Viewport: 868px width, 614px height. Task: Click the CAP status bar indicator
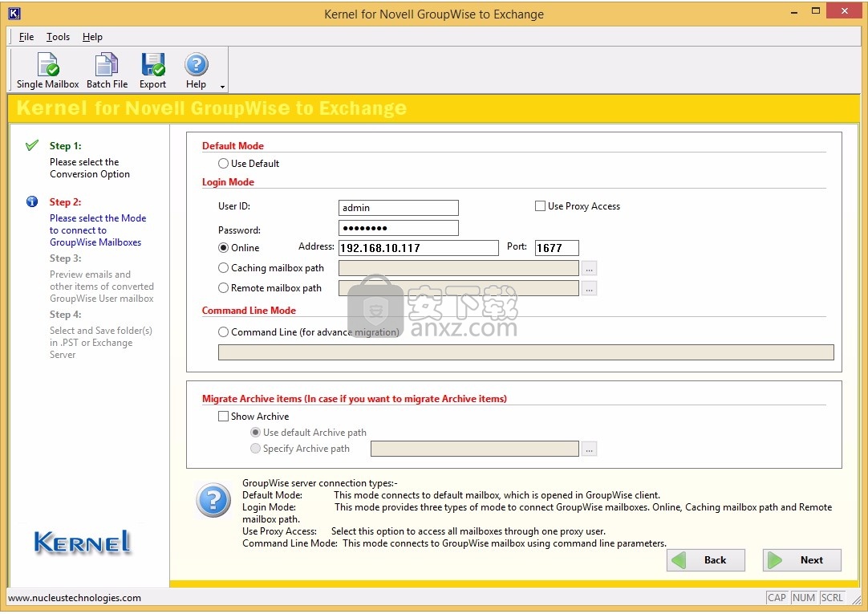pyautogui.click(x=777, y=598)
